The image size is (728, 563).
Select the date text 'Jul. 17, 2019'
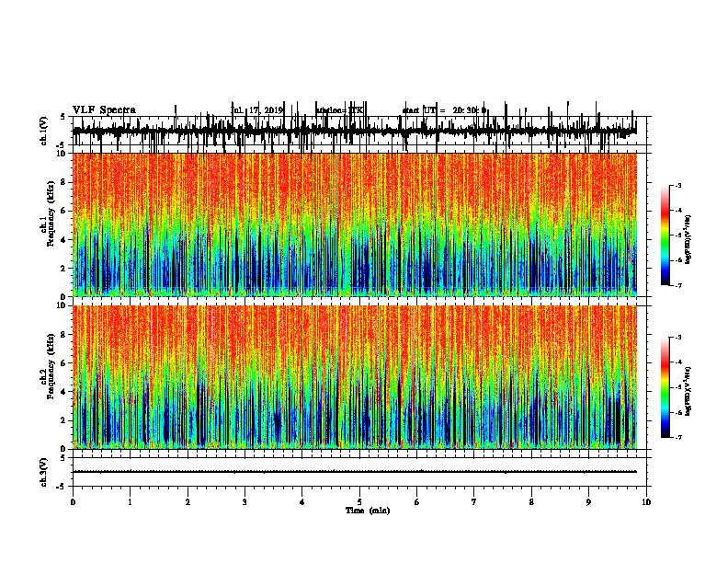(x=256, y=110)
